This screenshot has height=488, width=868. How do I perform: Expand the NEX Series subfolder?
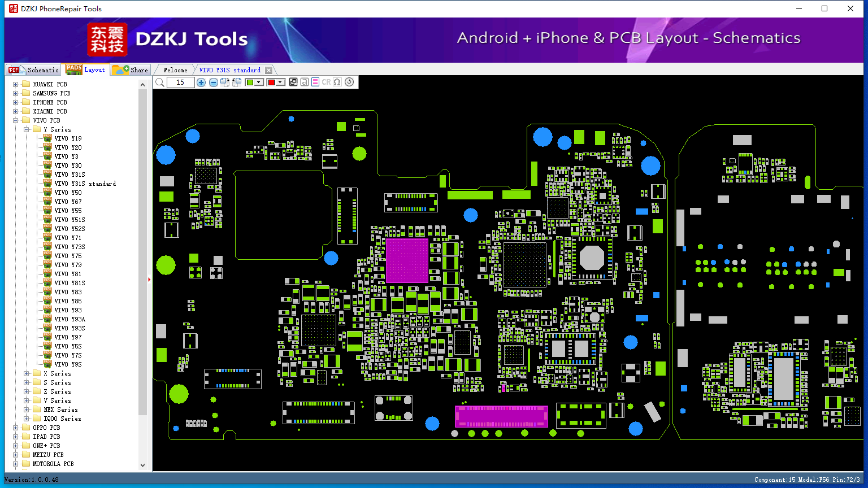27,409
